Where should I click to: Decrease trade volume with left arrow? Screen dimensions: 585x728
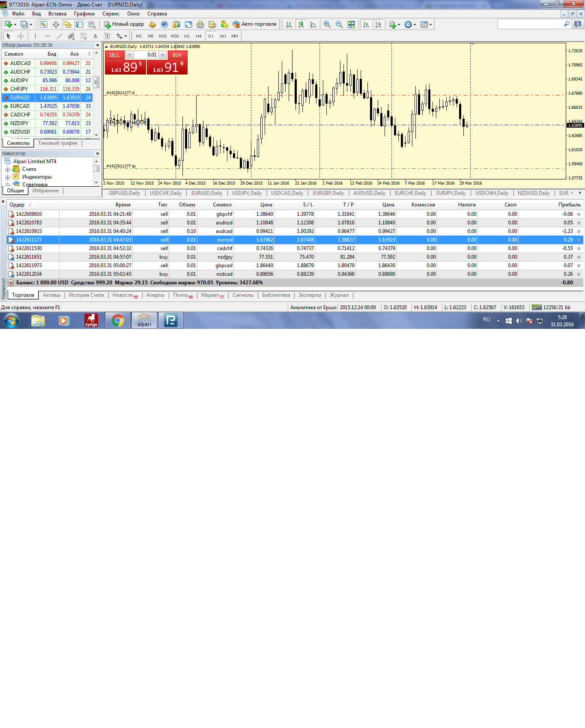point(129,55)
